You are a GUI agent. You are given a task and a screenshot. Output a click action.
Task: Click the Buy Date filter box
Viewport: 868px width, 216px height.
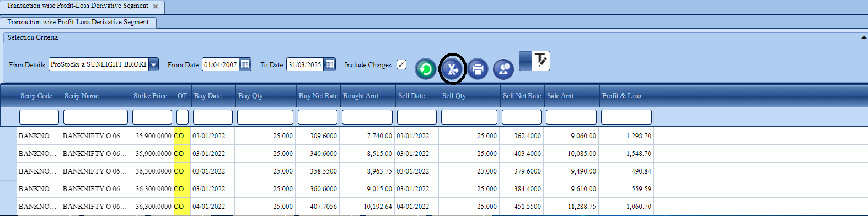pos(213,117)
